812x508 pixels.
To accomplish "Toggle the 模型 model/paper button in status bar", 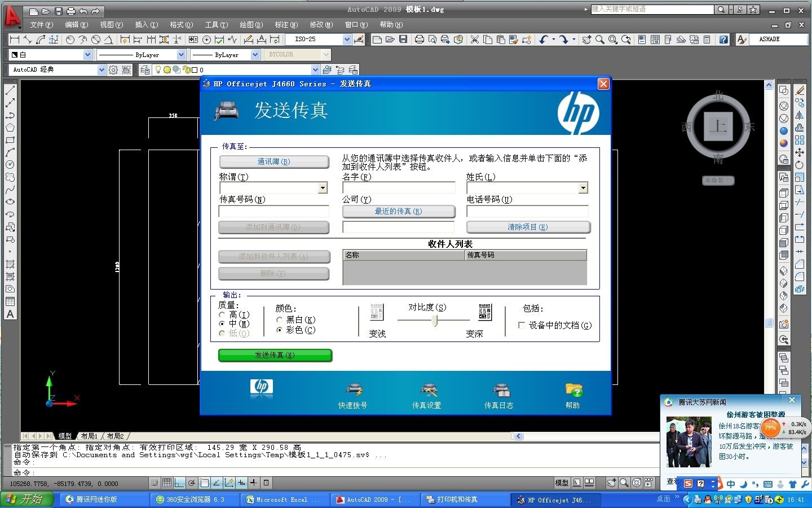I will pyautogui.click(x=562, y=483).
